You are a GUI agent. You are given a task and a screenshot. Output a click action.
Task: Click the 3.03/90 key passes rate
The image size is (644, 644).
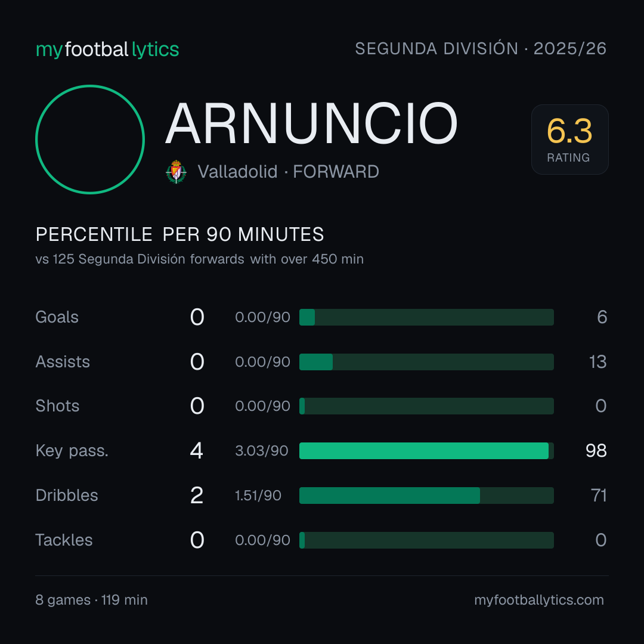coord(262,451)
